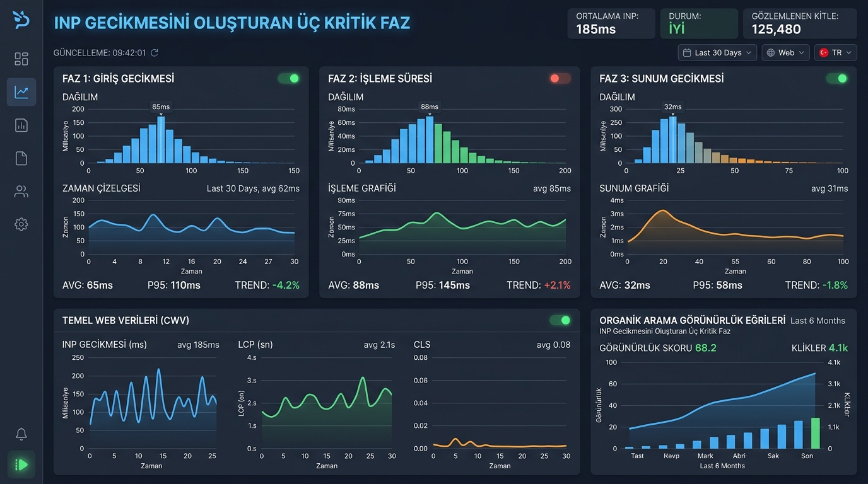
Task: Disable the Temel Web Verileri toggle
Action: [560, 320]
